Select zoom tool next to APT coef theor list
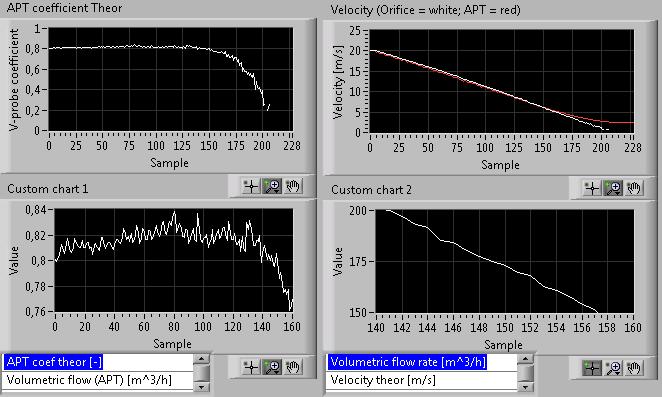 point(272,367)
